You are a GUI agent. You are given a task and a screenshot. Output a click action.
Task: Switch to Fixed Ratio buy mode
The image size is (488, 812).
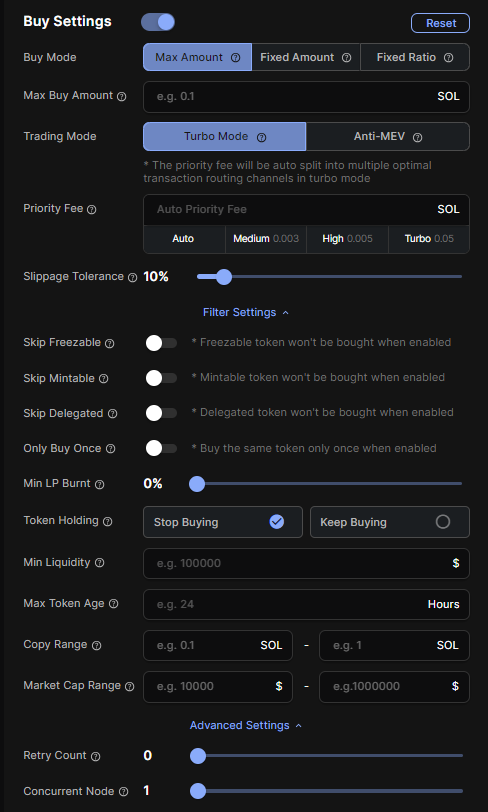pyautogui.click(x=415, y=57)
